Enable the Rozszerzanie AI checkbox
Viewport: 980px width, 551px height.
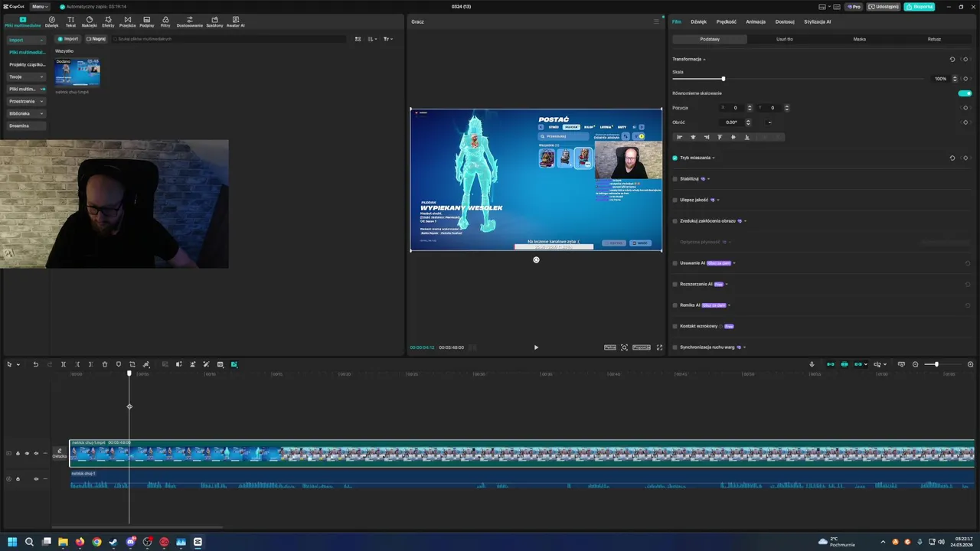pyautogui.click(x=675, y=284)
